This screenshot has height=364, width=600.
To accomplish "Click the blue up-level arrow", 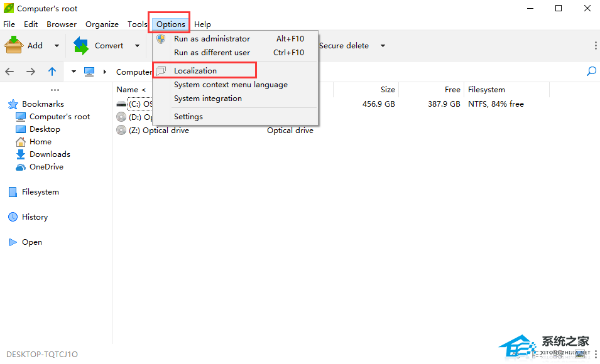I will 52,72.
